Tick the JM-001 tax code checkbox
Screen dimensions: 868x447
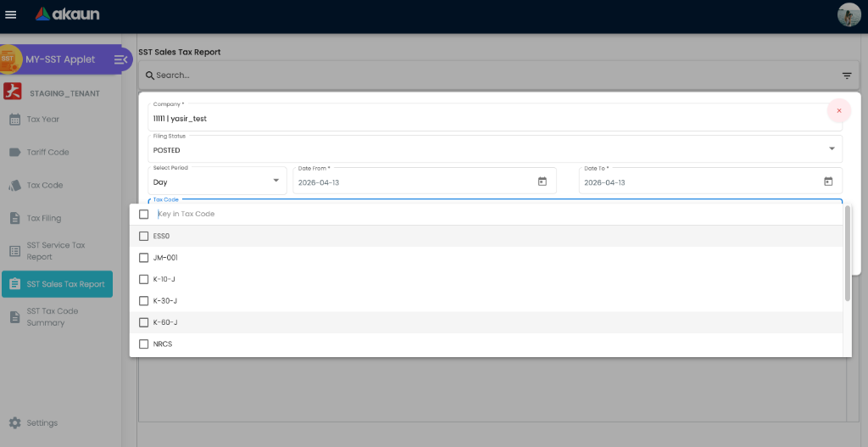click(144, 258)
